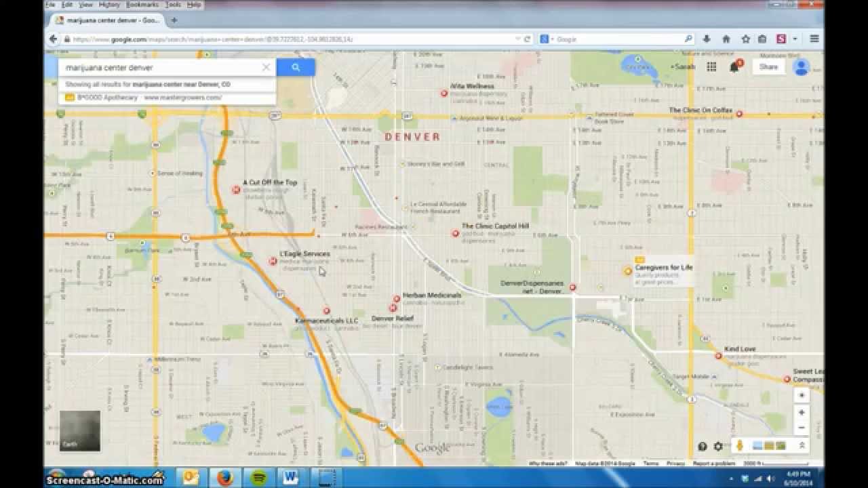Screen dimensions: 868x488
Task: Reload the page in Firefox
Action: (x=527, y=39)
